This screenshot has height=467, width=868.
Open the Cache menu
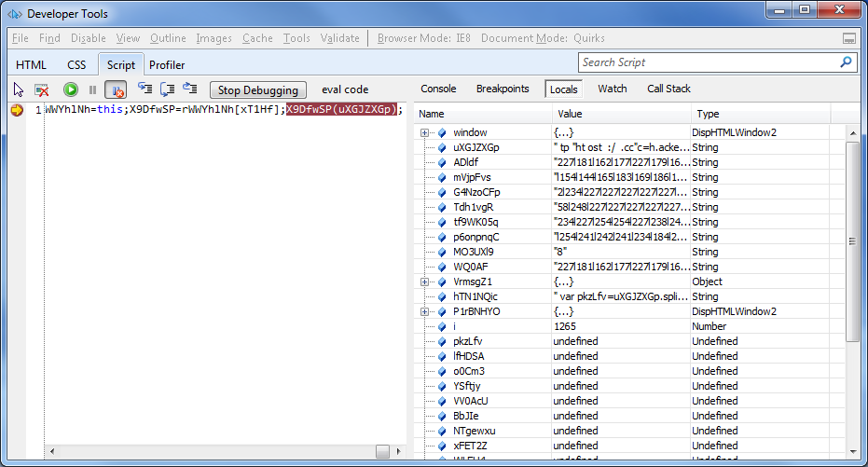[257, 38]
